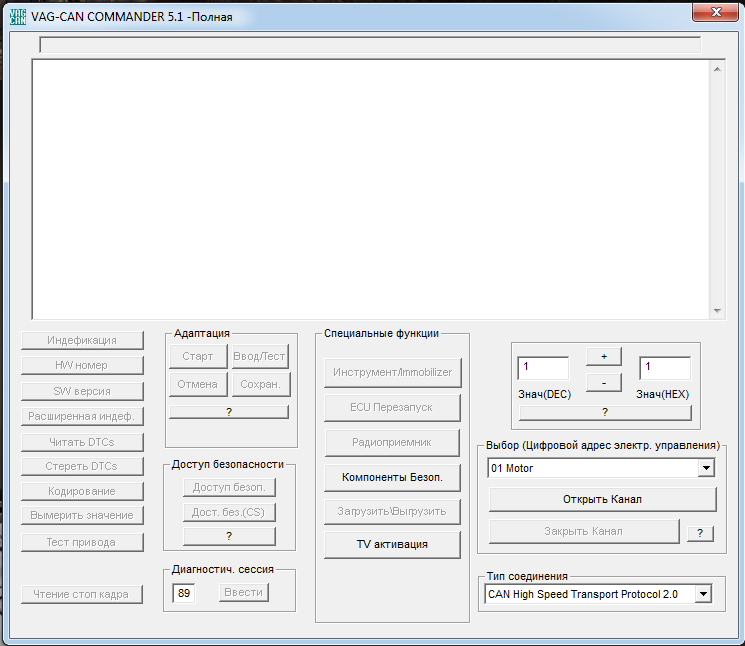Open help next to Закрыть Канал
The width and height of the screenshot is (745, 646).
click(700, 533)
